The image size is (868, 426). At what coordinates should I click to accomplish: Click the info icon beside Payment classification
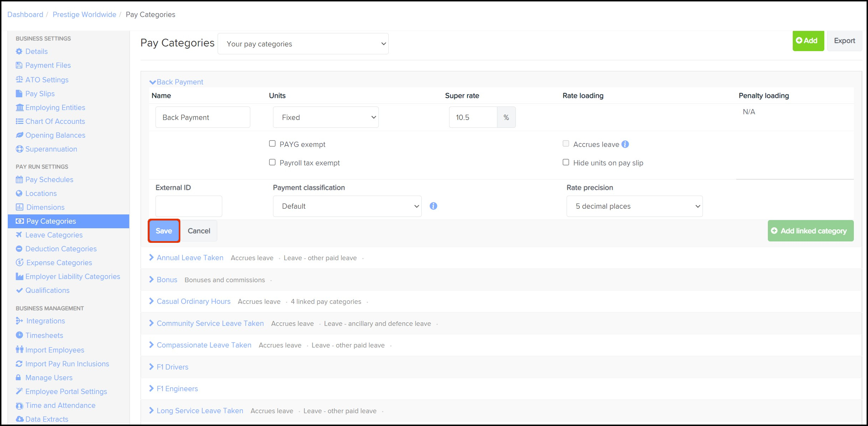point(433,206)
